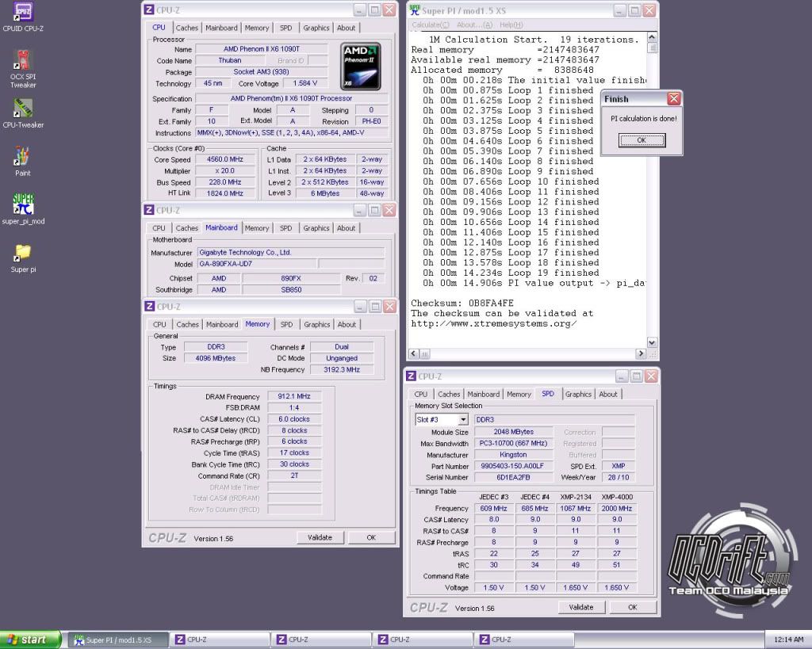
Task: Switch to the Caches tab in CPU-Z
Action: click(x=187, y=27)
